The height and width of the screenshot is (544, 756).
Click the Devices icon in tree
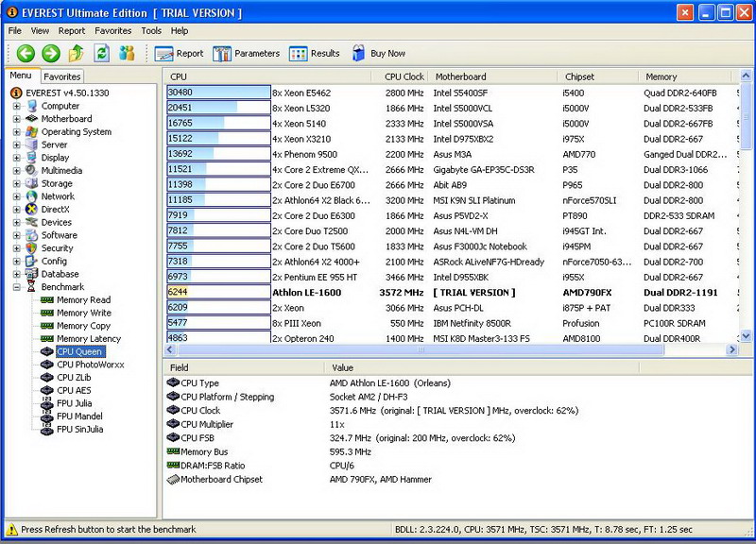32,222
